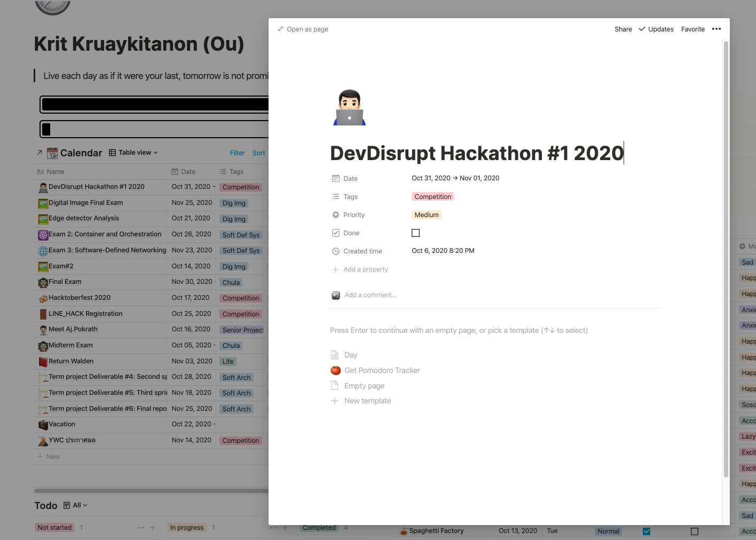Click the Favorite button

(x=693, y=29)
